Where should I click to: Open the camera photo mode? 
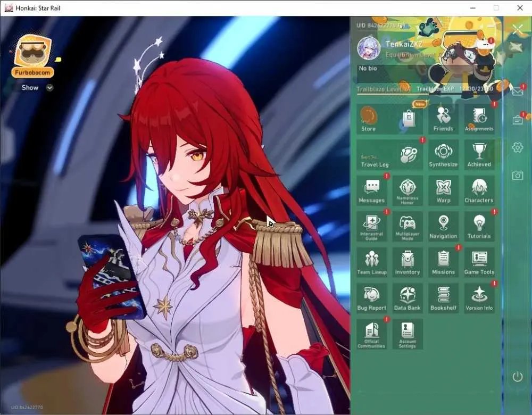(x=518, y=175)
